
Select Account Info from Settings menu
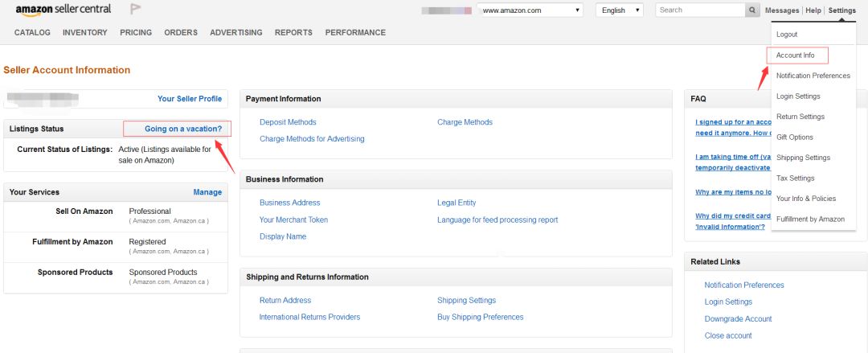click(x=795, y=55)
